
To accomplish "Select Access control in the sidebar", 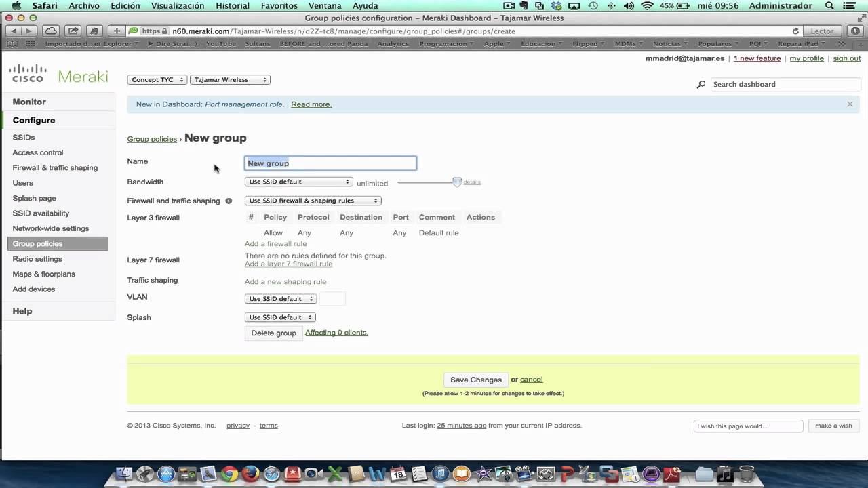I will [38, 152].
